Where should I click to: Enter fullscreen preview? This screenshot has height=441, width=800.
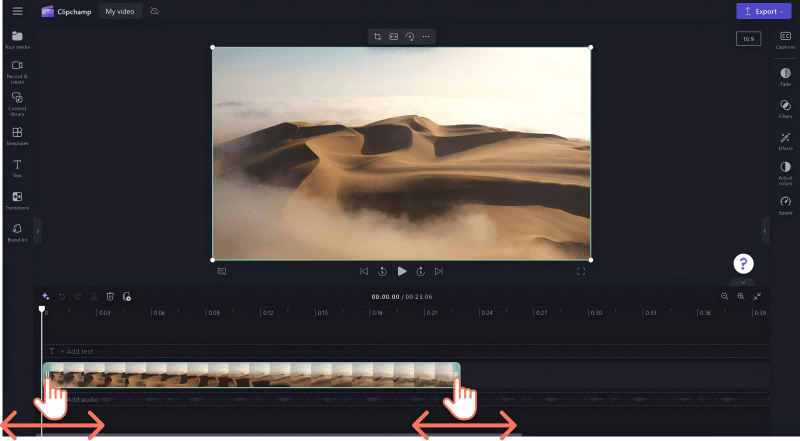pyautogui.click(x=581, y=272)
